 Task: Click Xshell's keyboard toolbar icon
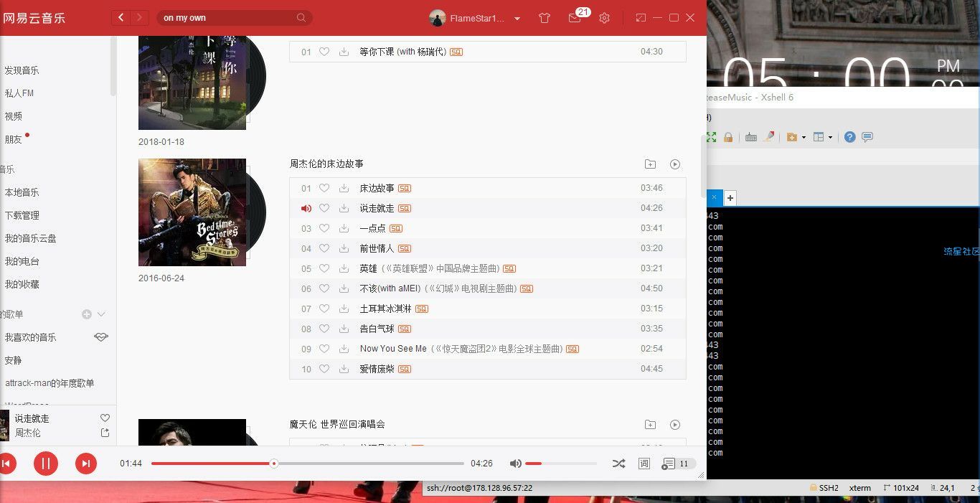click(x=751, y=137)
